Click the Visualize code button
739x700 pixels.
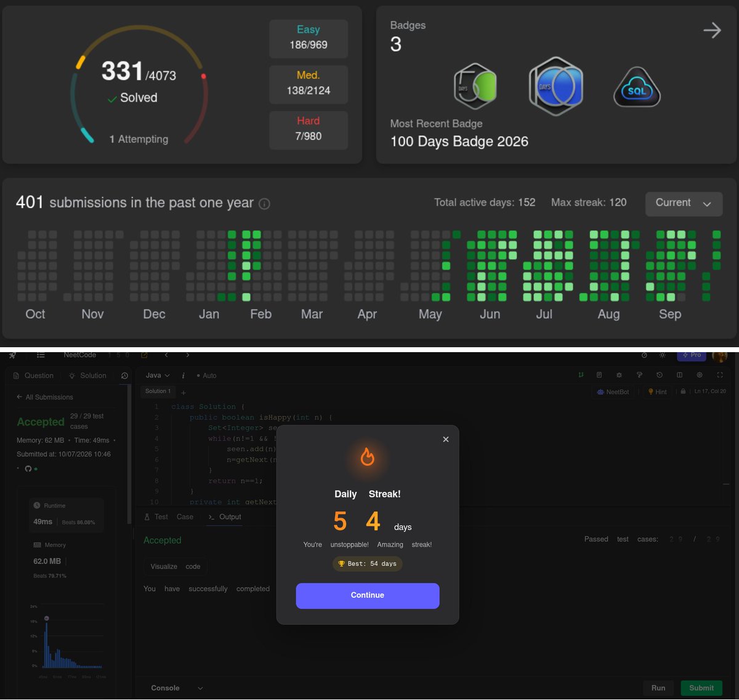(176, 566)
